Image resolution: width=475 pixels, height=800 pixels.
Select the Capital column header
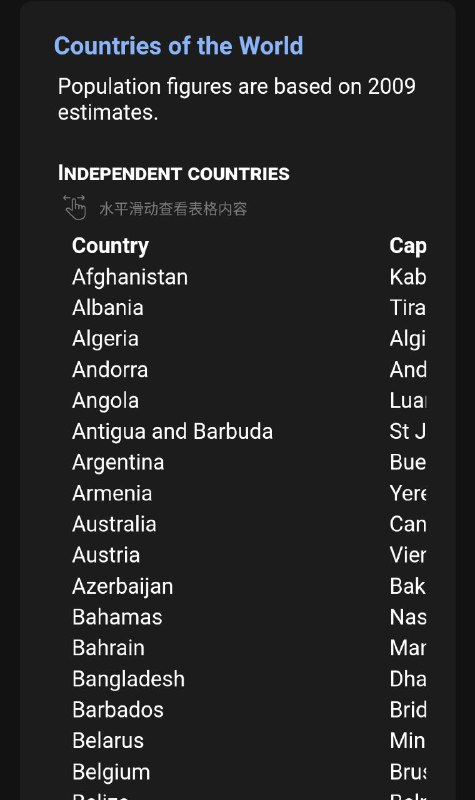click(408, 246)
